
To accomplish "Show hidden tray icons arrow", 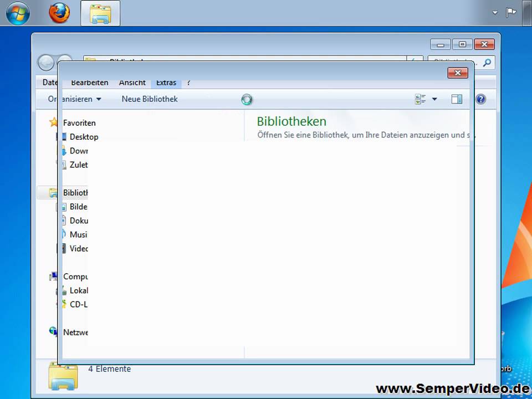I will click(495, 13).
